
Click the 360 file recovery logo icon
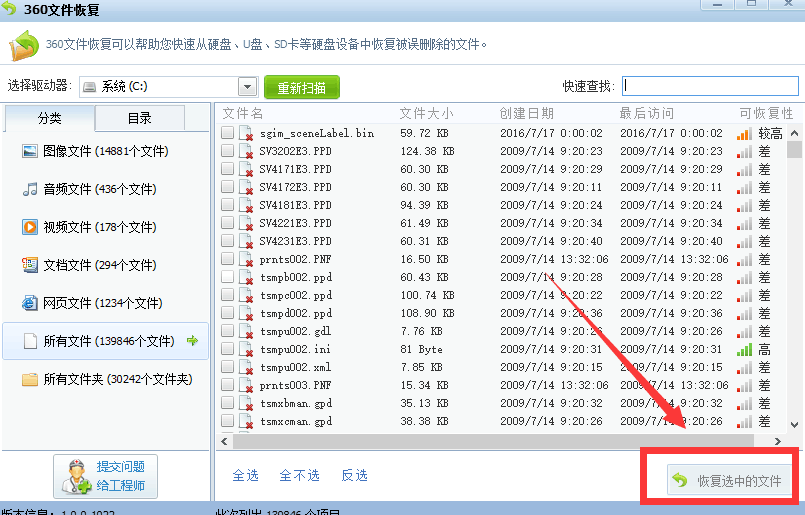click(24, 45)
